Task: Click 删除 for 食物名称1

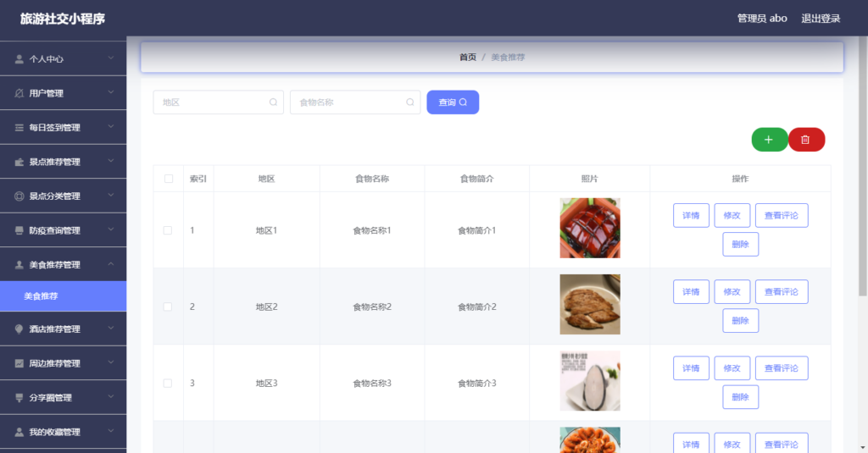Action: coord(741,245)
